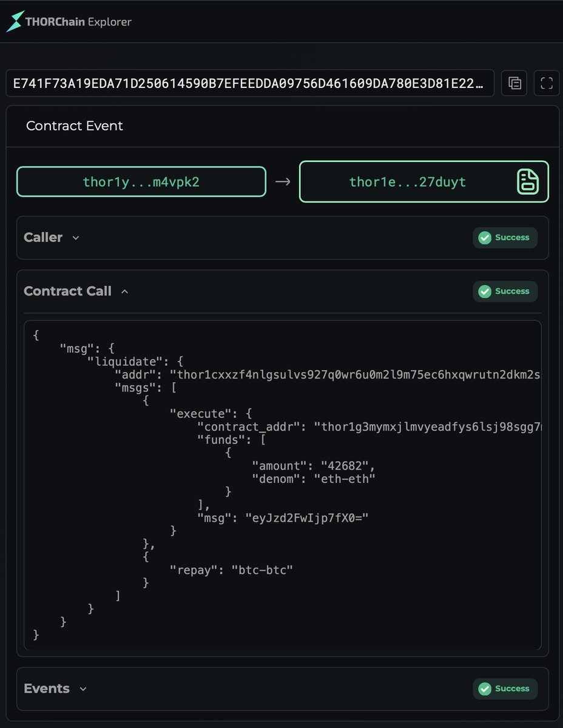This screenshot has width=563, height=728.
Task: Click the Success checkmark on Contract Call badge
Action: 485,291
